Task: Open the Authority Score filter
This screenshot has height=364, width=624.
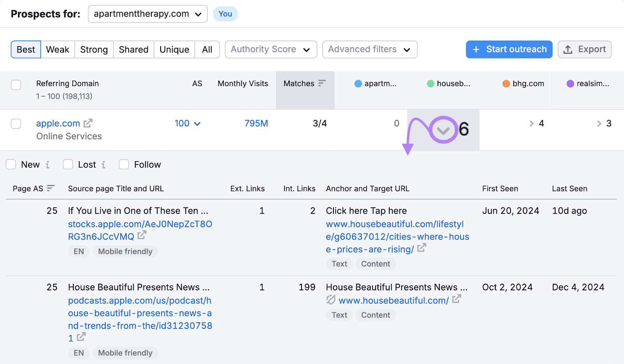Action: click(x=271, y=49)
